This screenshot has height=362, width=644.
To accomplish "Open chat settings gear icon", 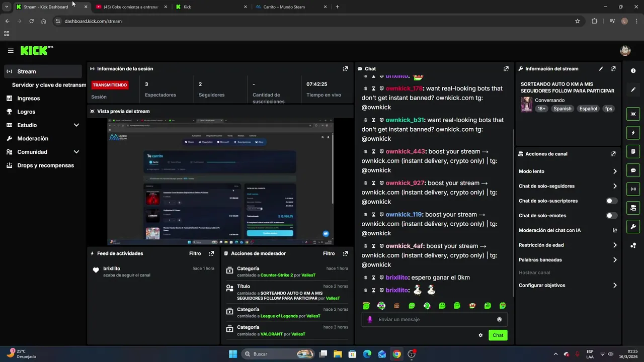I will pyautogui.click(x=480, y=335).
